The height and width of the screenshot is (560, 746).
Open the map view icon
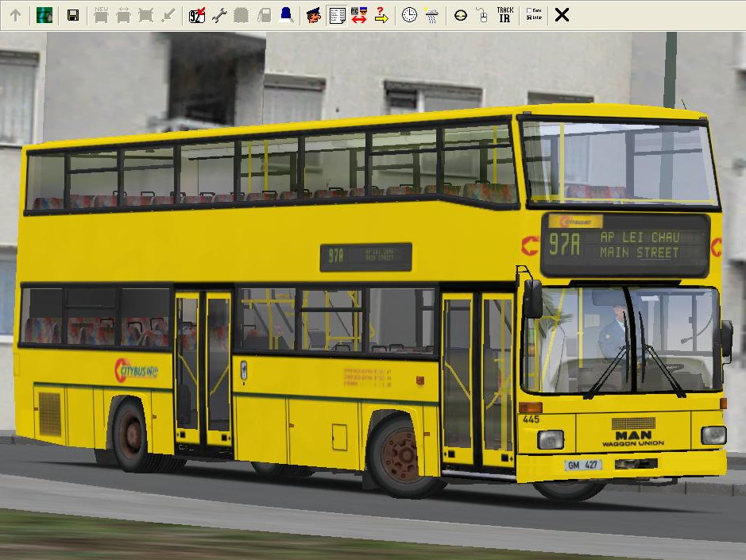pyautogui.click(x=44, y=15)
